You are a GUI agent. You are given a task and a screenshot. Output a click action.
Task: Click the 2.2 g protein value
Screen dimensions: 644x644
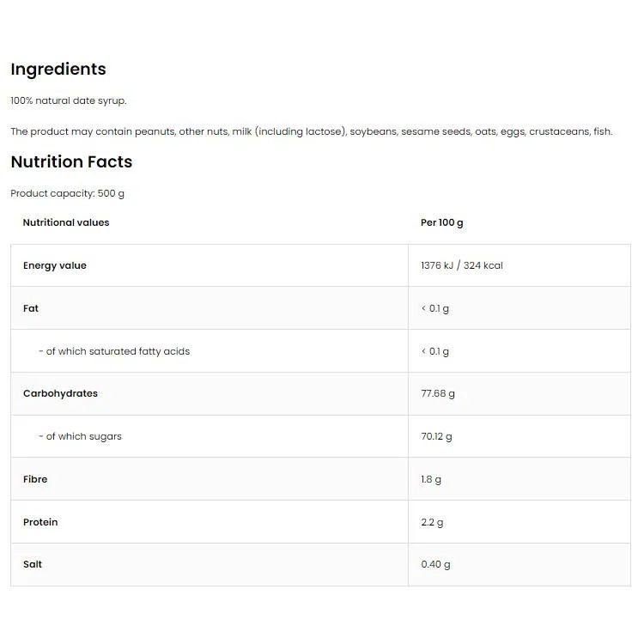(x=432, y=522)
